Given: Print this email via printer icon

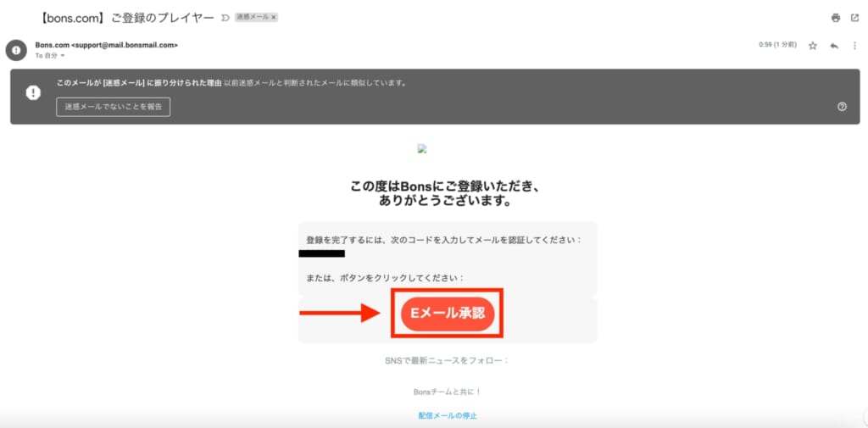Looking at the screenshot, I should [x=835, y=18].
